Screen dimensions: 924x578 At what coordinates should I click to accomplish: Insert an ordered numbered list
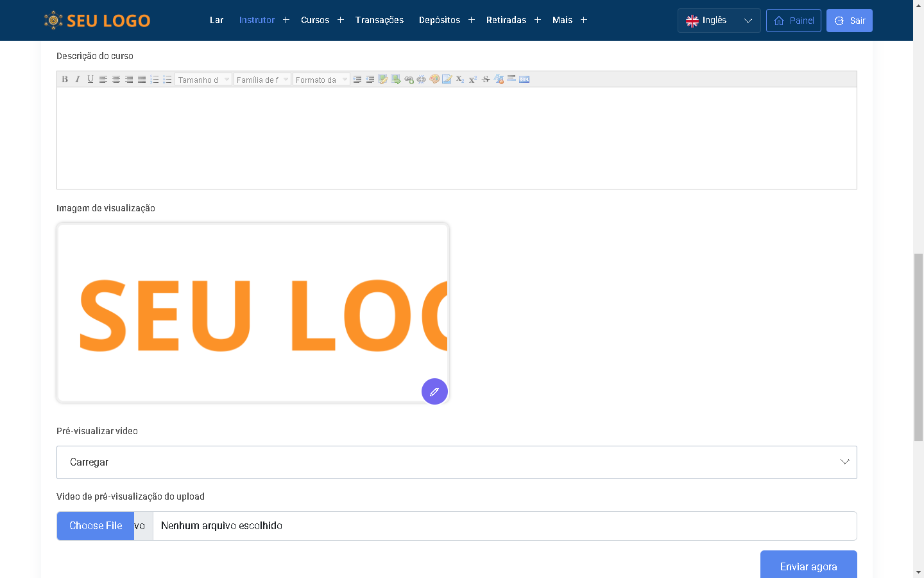(x=155, y=80)
